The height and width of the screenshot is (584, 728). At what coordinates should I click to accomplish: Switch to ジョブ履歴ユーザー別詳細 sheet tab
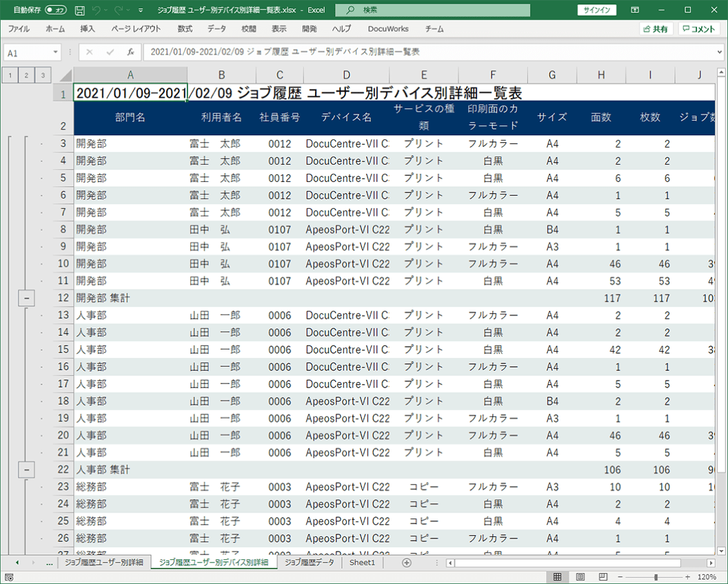click(104, 562)
